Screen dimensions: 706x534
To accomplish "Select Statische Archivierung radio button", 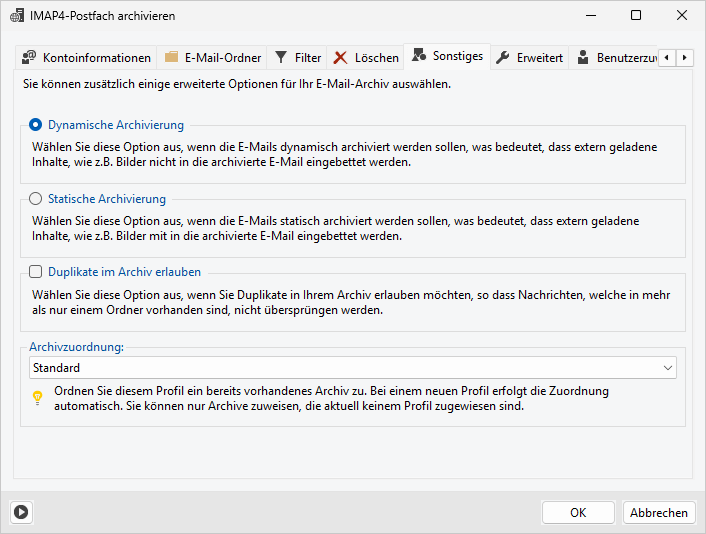I will [x=36, y=199].
